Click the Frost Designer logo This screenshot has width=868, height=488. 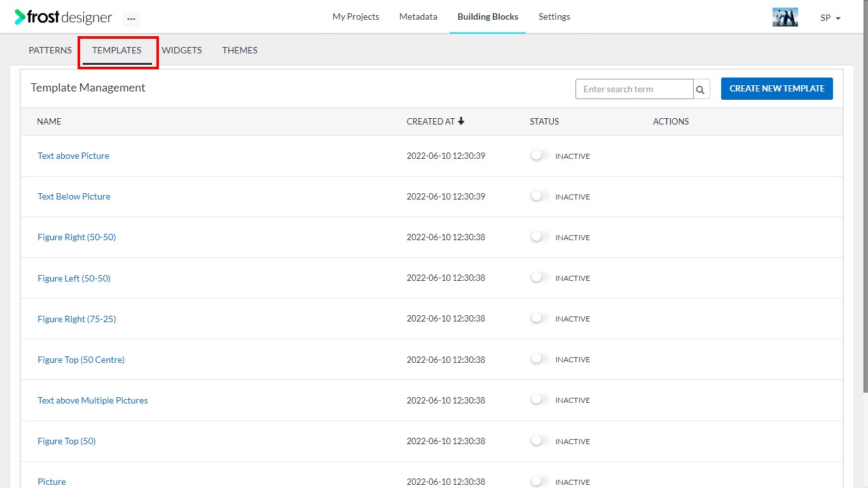pos(63,17)
